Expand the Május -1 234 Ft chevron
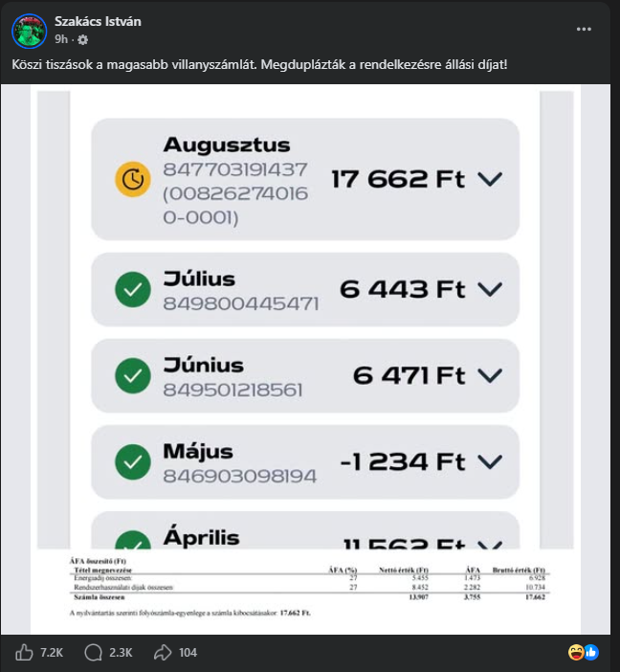The height and width of the screenshot is (672, 620). coord(490,462)
